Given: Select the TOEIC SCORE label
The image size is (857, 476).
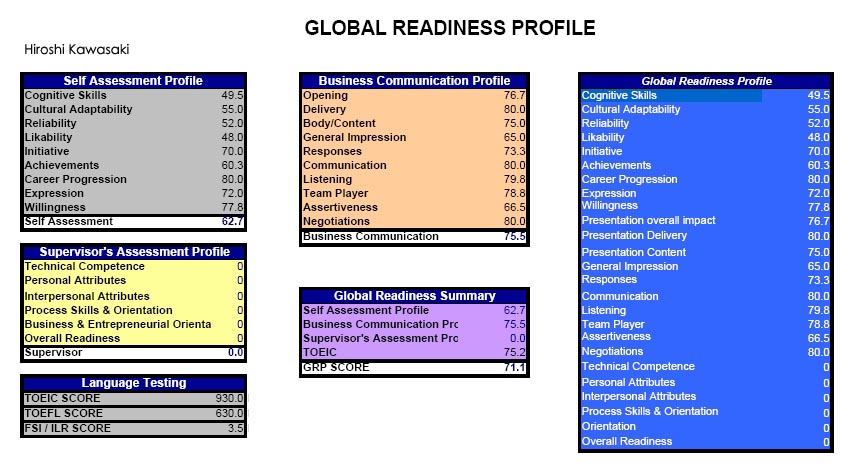Looking at the screenshot, I should pos(62,398).
